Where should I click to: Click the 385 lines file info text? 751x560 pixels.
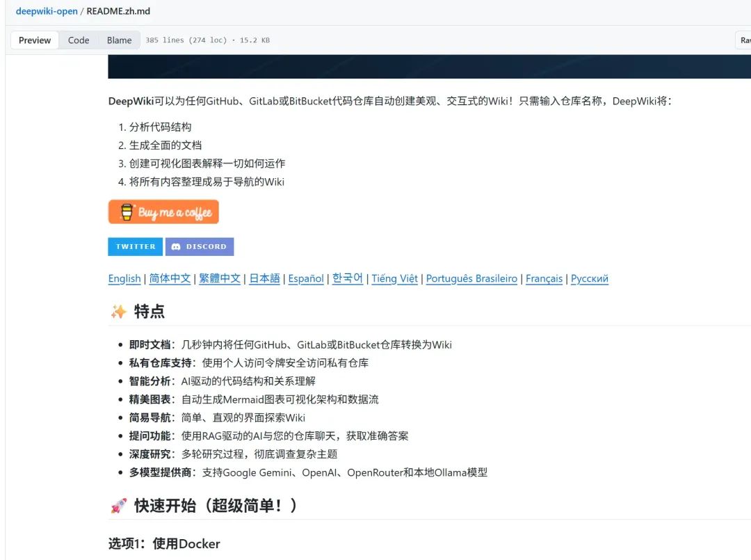tap(207, 40)
